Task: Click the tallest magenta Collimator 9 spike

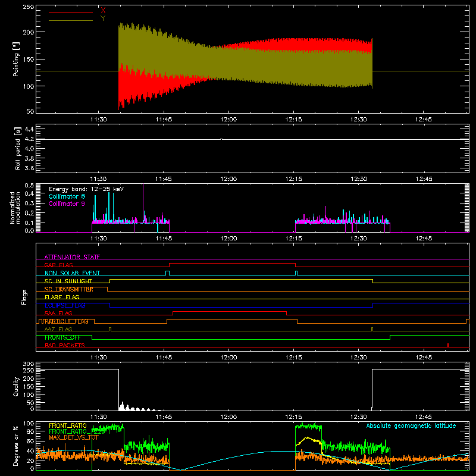Action: pyautogui.click(x=143, y=203)
